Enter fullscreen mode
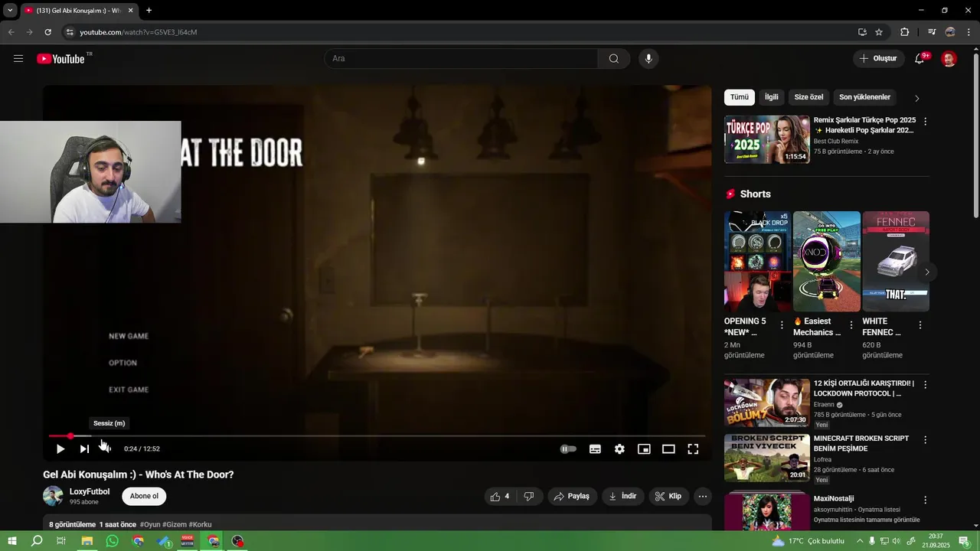The width and height of the screenshot is (980, 551). point(693,449)
